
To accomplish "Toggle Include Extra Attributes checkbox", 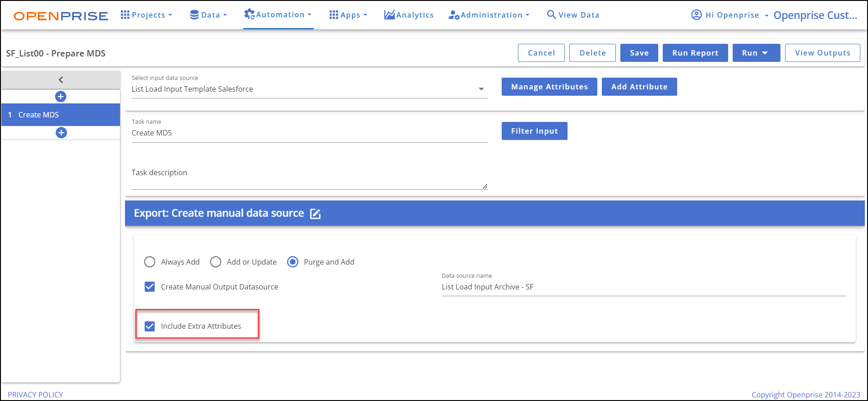I will [150, 326].
